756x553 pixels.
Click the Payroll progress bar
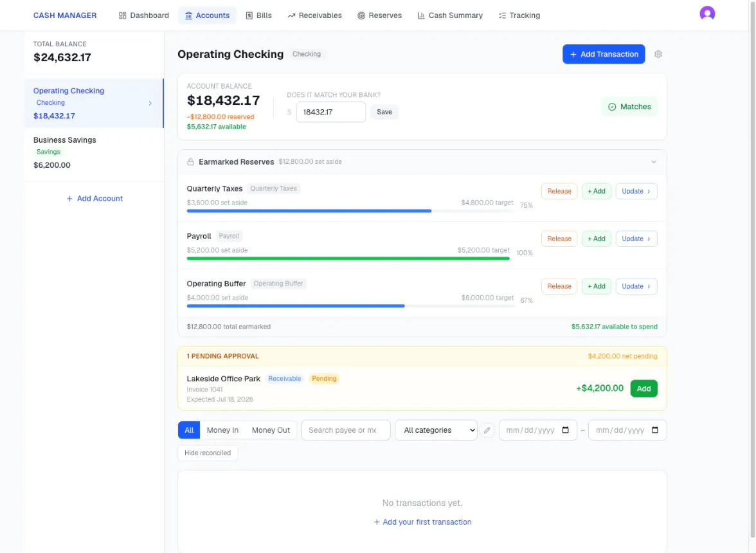click(348, 258)
